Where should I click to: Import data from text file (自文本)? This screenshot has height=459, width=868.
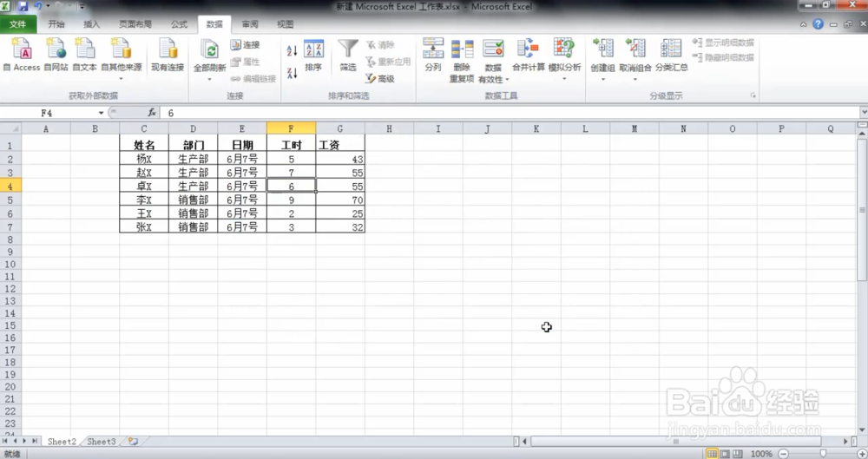pos(85,55)
